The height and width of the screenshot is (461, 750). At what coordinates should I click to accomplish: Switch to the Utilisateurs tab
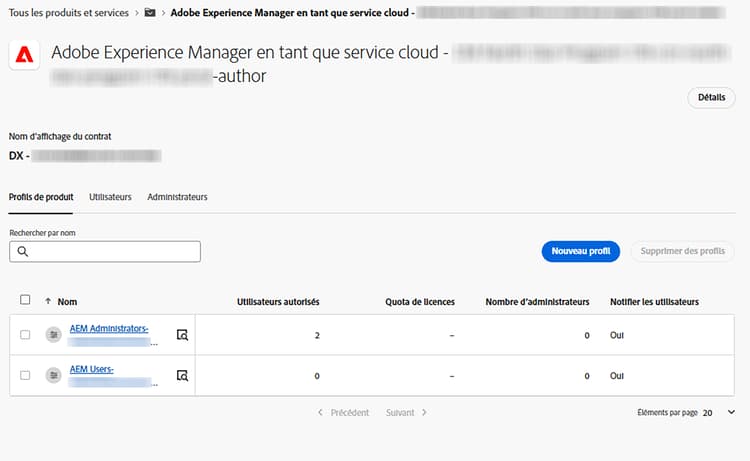pos(110,197)
